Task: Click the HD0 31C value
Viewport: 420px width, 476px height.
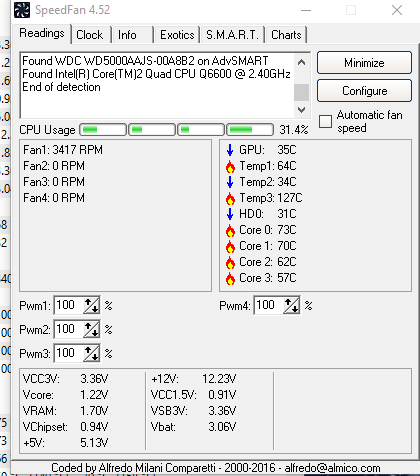Action: click(x=287, y=214)
